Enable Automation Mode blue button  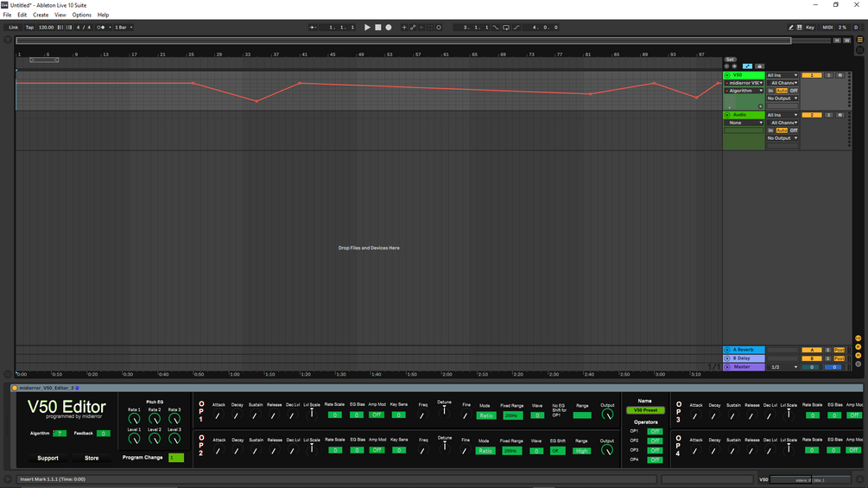tap(747, 67)
